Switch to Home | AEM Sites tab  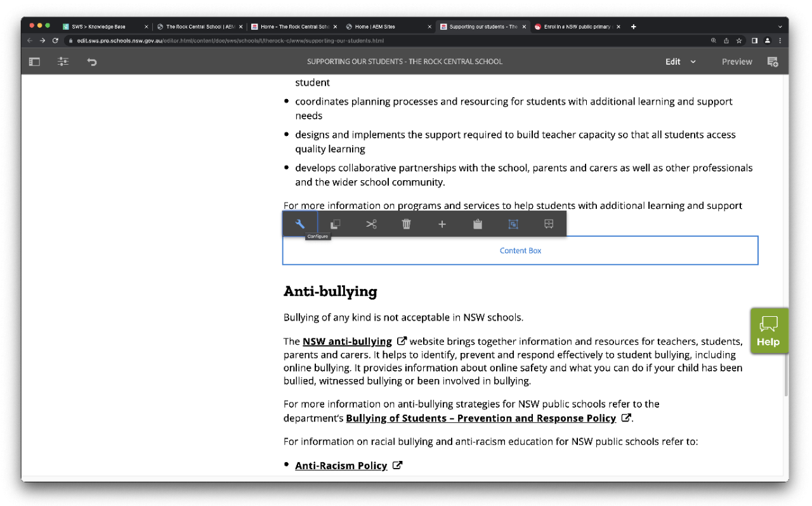tap(389, 27)
